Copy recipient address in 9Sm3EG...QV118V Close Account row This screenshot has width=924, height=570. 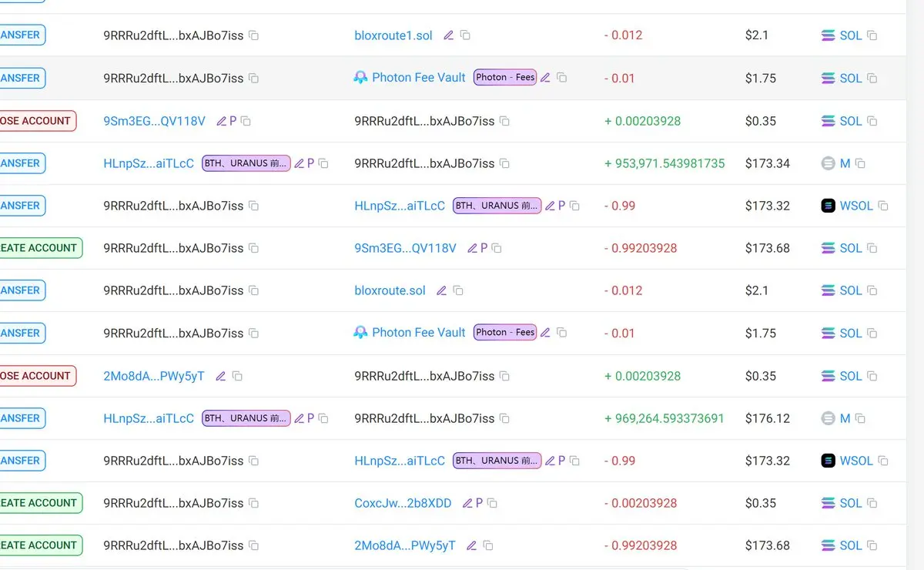(x=504, y=121)
